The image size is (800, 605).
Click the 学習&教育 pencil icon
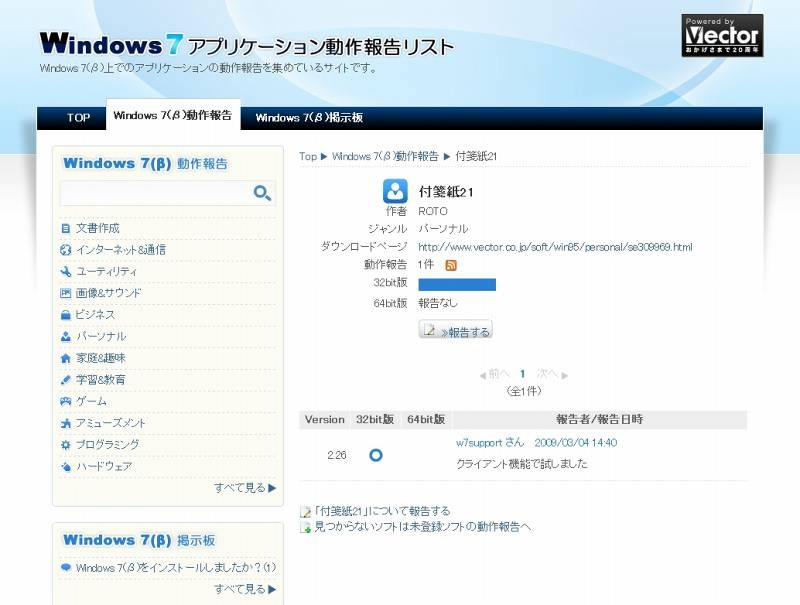point(65,380)
